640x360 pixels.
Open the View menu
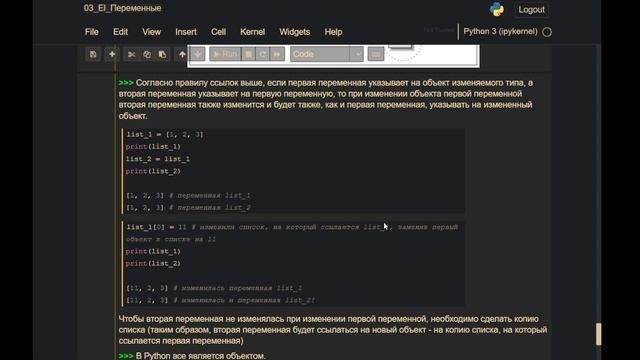coord(151,32)
